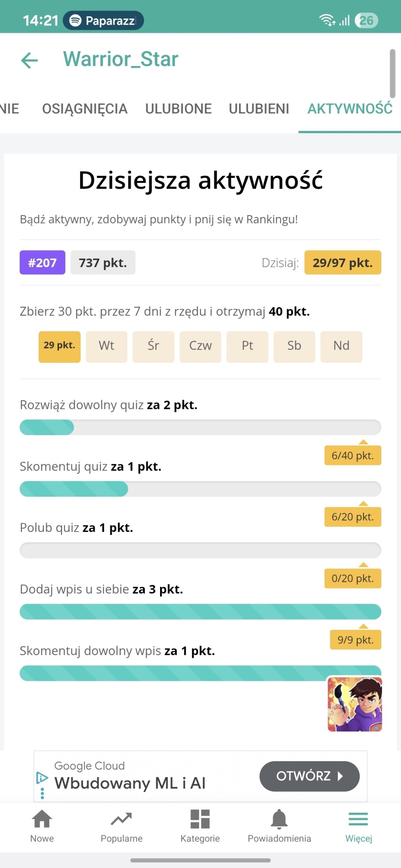401x868 pixels.
Task: Open the Popularne trending icon
Action: 121,819
